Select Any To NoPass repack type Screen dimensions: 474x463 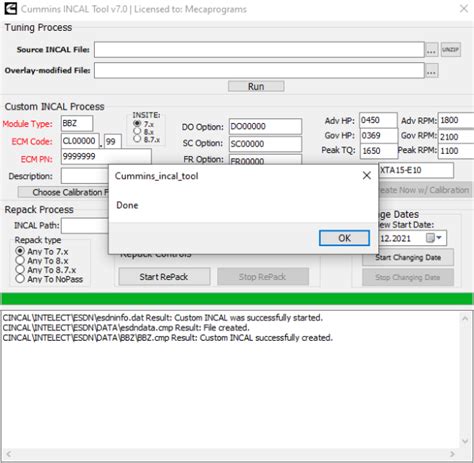pos(20,279)
